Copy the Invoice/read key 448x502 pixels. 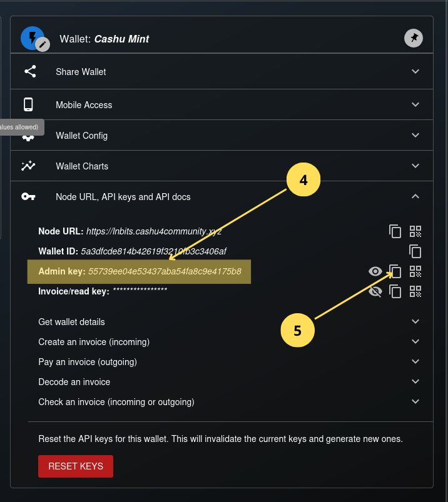coord(395,291)
